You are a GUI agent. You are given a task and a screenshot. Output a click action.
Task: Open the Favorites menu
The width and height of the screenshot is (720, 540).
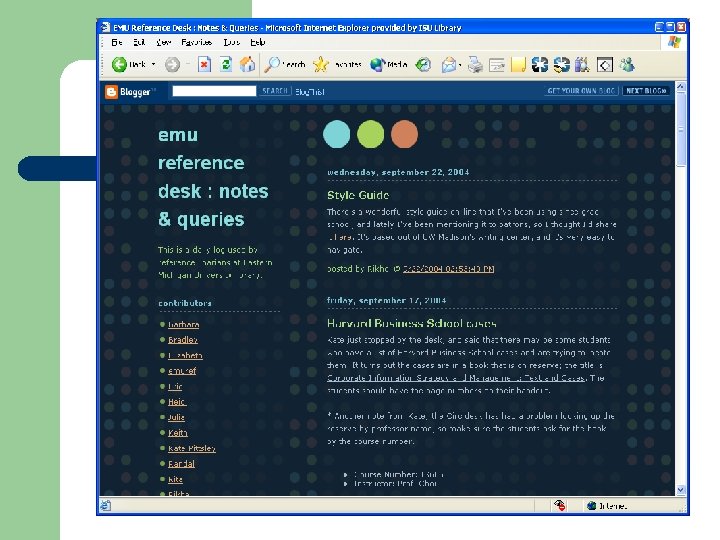(x=197, y=42)
